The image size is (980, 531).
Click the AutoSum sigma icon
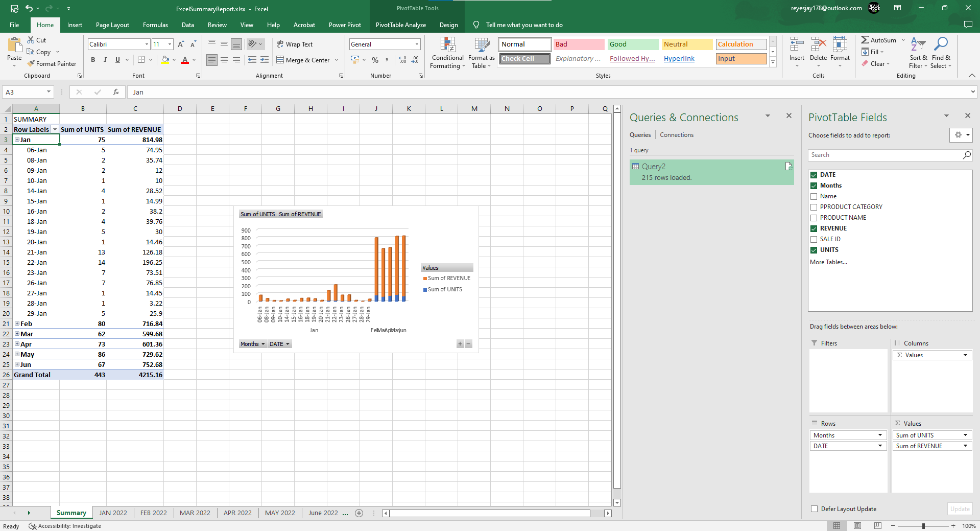pyautogui.click(x=865, y=40)
